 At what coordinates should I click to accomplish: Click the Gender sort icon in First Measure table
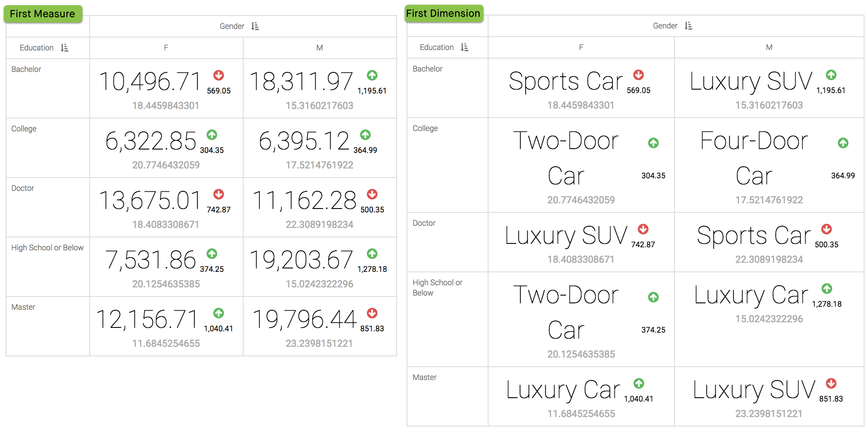click(x=255, y=26)
